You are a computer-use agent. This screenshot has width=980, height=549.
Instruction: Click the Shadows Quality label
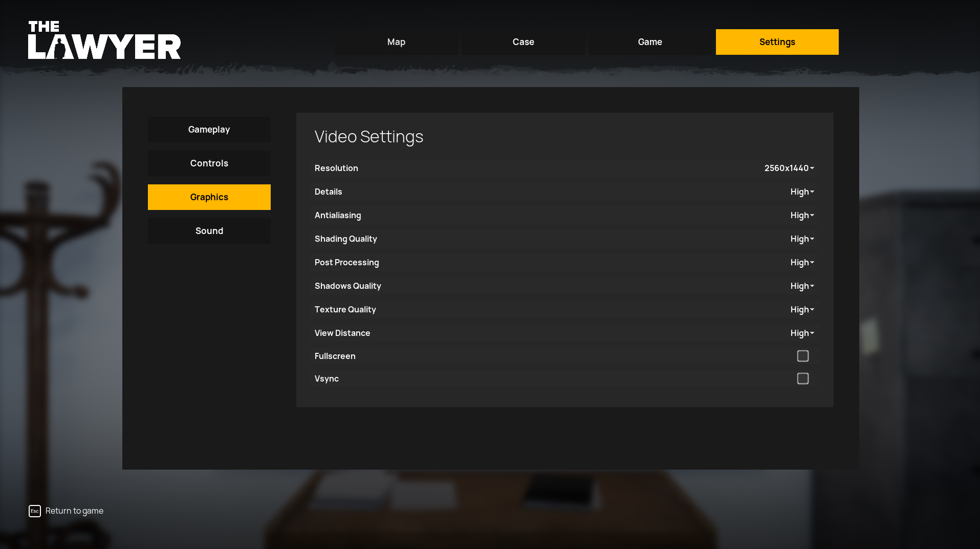pyautogui.click(x=347, y=286)
